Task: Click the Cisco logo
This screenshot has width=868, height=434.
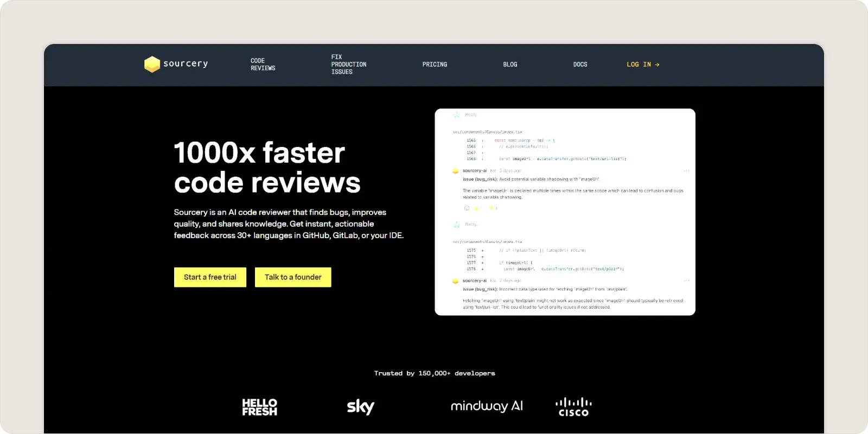Action: tap(573, 407)
